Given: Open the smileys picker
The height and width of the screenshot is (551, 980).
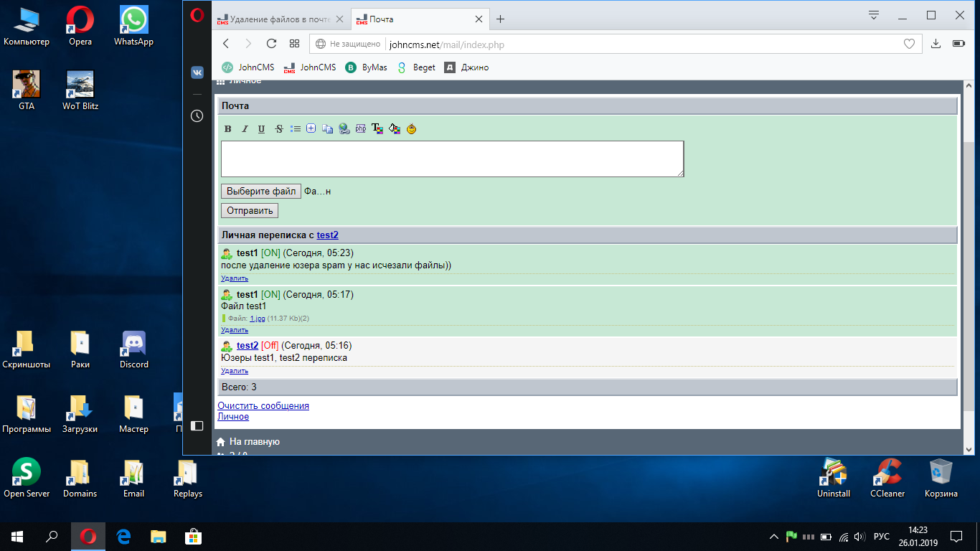Looking at the screenshot, I should click(x=411, y=129).
